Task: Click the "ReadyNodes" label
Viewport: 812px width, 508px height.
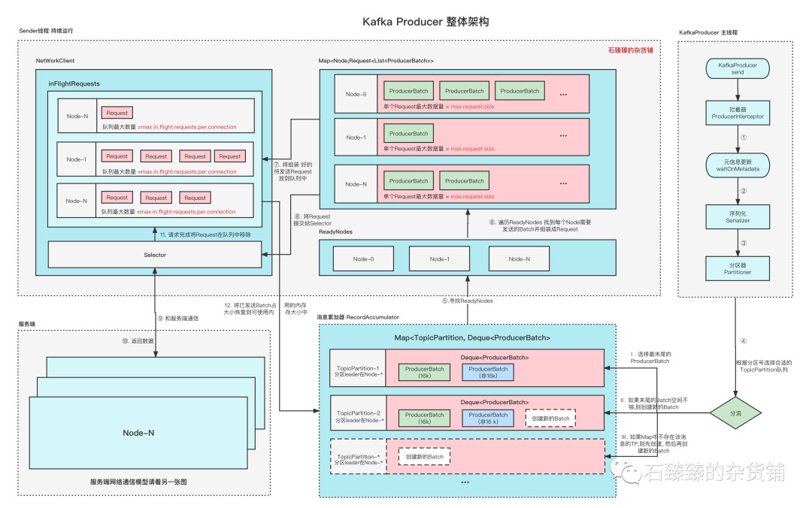Action: pos(335,231)
